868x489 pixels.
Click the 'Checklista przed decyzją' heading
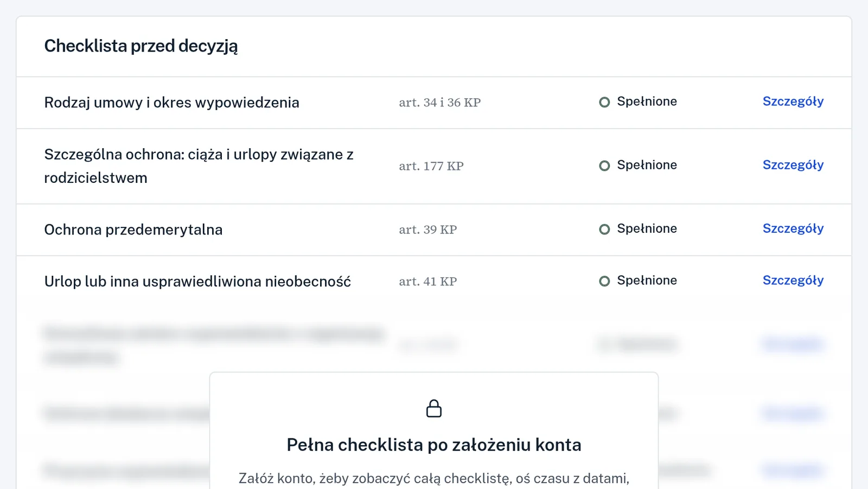pos(141,46)
